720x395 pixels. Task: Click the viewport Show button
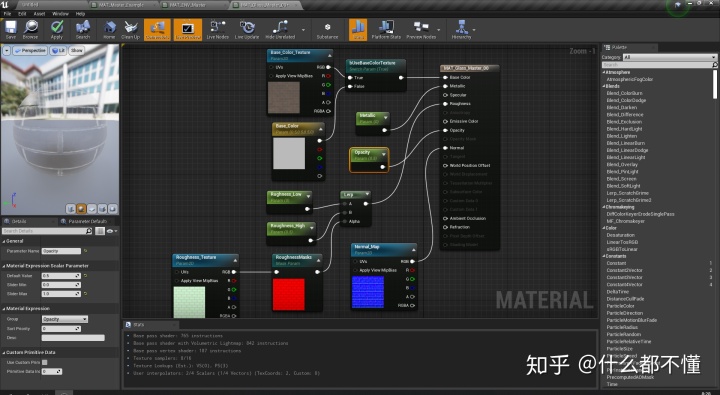point(76,51)
